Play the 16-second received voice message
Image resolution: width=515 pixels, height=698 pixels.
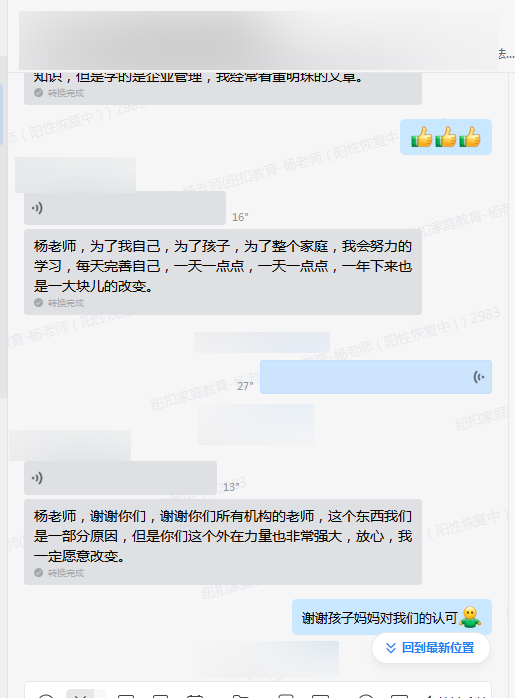click(125, 208)
